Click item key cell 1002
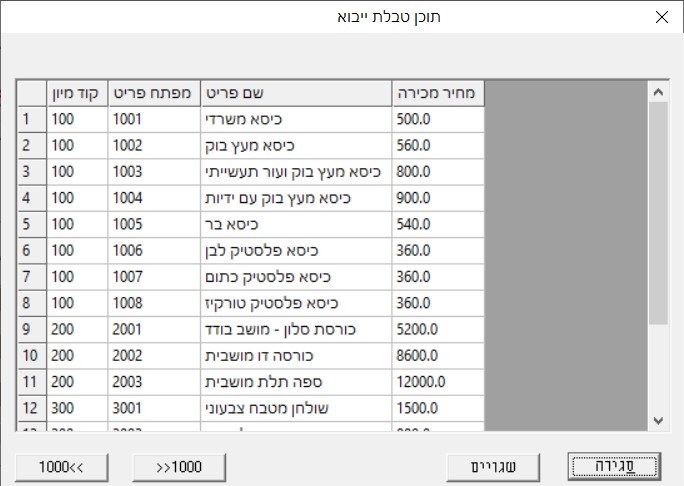The height and width of the screenshot is (486, 684). (x=154, y=146)
